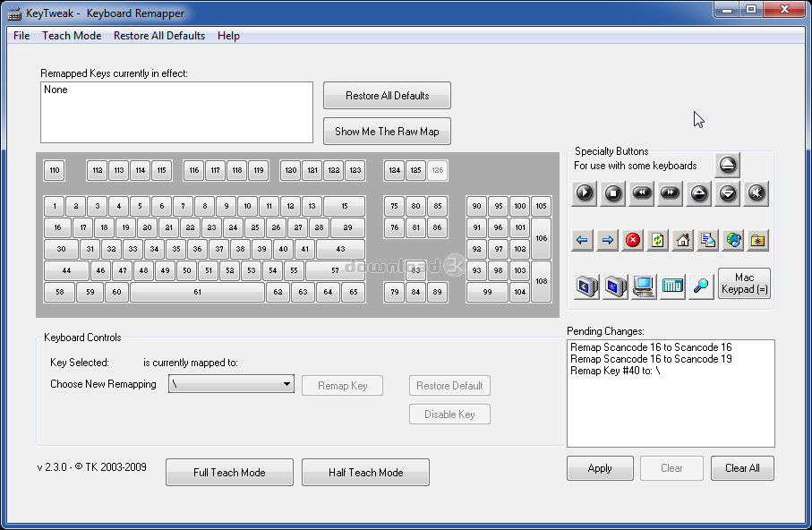This screenshot has width=812, height=530.
Task: Start Half Teach Mode
Action: (x=365, y=473)
